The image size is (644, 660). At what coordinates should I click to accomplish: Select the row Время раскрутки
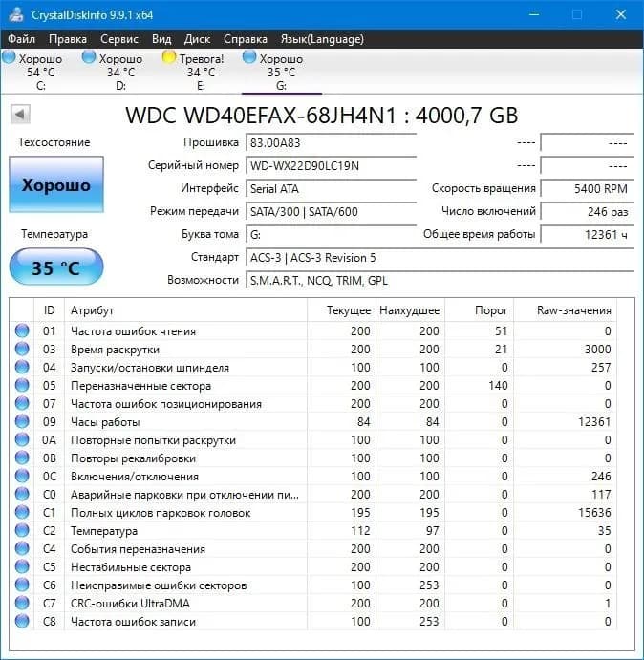[313, 349]
